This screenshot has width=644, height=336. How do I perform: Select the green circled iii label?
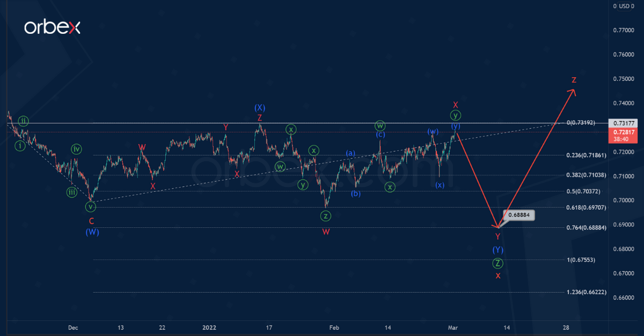point(72,192)
